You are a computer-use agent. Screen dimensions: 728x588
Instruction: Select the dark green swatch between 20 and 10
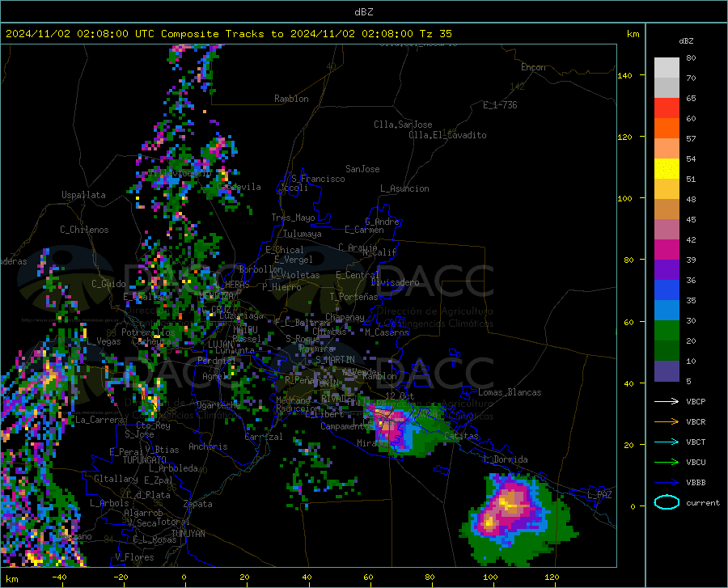pos(667,351)
